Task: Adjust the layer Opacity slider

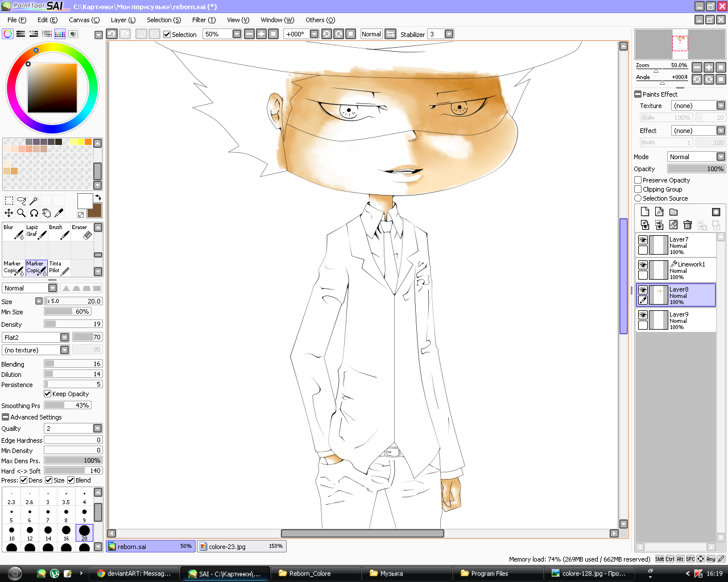Action: tap(697, 169)
